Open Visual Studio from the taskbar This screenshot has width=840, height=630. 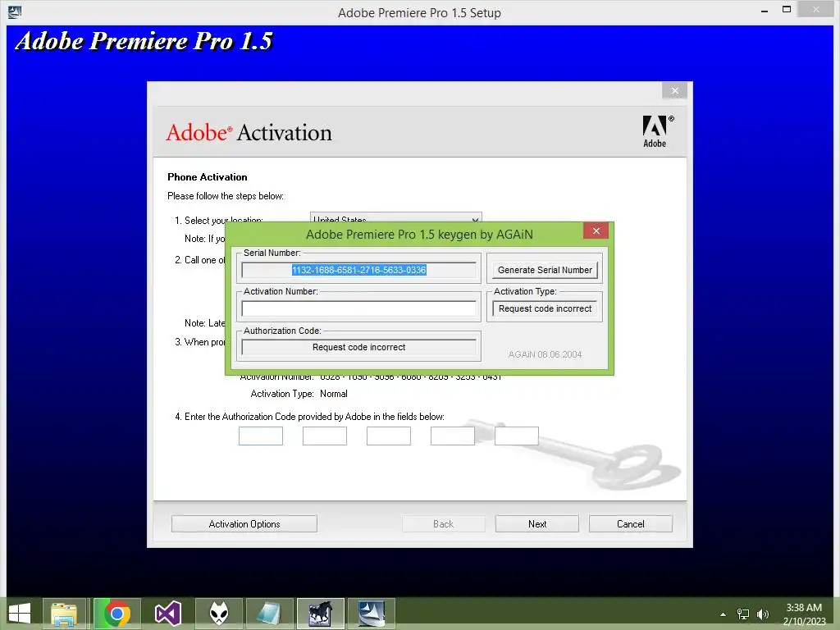coord(167,614)
